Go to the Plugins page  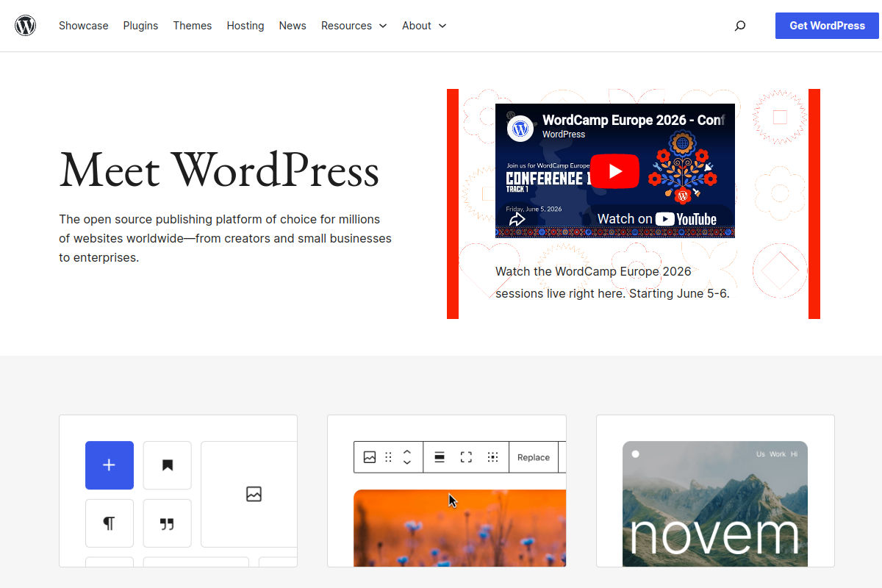coord(140,26)
